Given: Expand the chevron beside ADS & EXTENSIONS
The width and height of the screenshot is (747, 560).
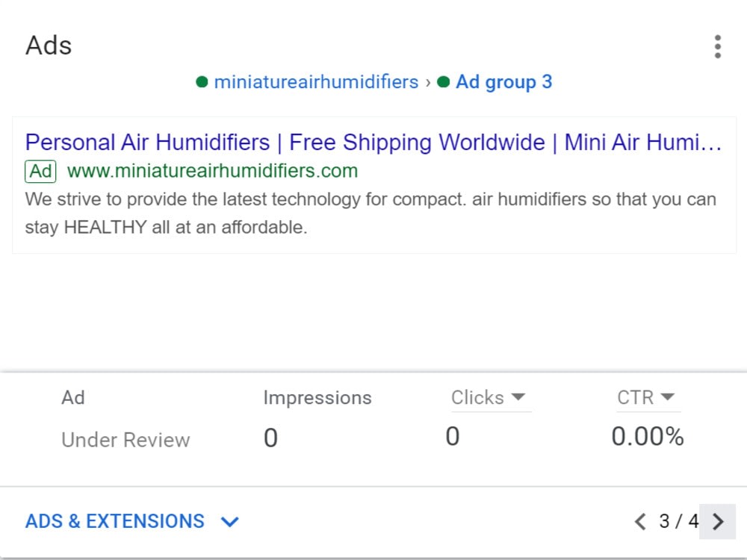Looking at the screenshot, I should (229, 522).
